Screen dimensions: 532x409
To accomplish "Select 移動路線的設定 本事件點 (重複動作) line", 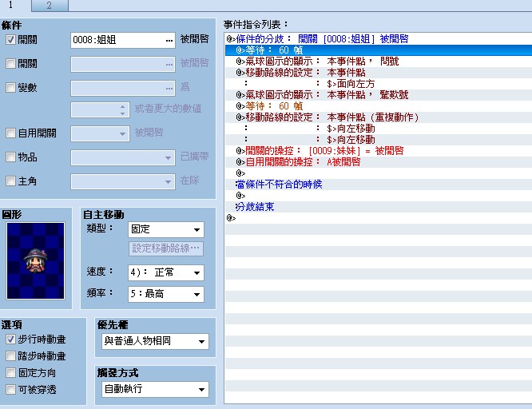I will [379, 117].
